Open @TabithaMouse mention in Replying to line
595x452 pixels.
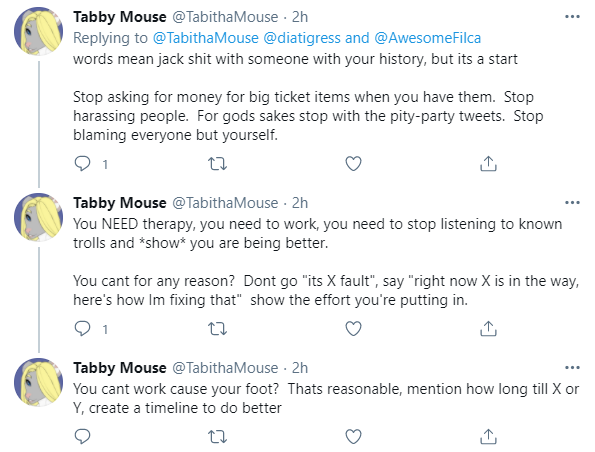point(206,38)
